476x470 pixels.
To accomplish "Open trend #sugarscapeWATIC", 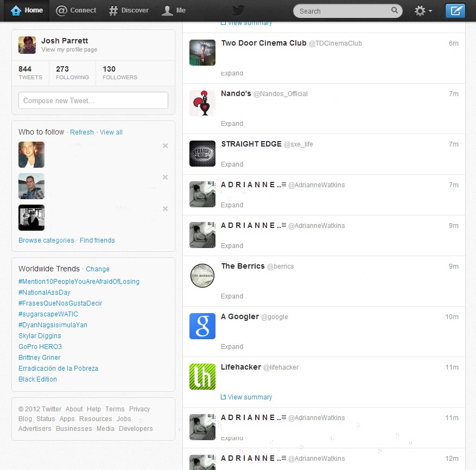I will point(48,314).
